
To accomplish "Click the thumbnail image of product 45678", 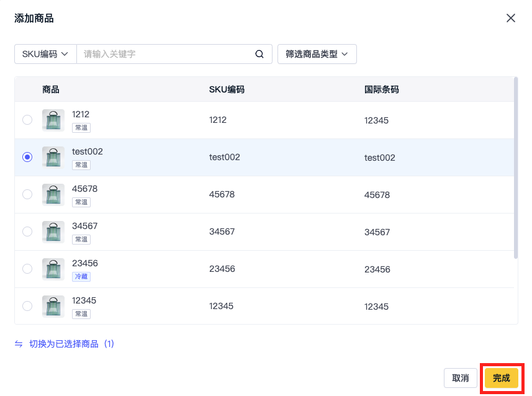I will point(53,195).
